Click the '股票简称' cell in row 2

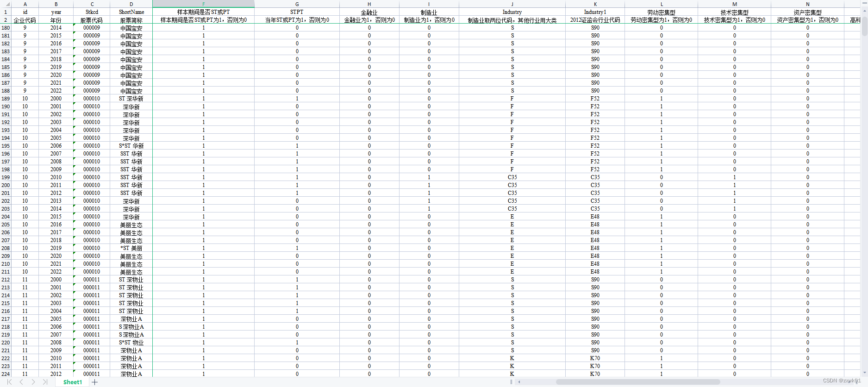[x=131, y=20]
